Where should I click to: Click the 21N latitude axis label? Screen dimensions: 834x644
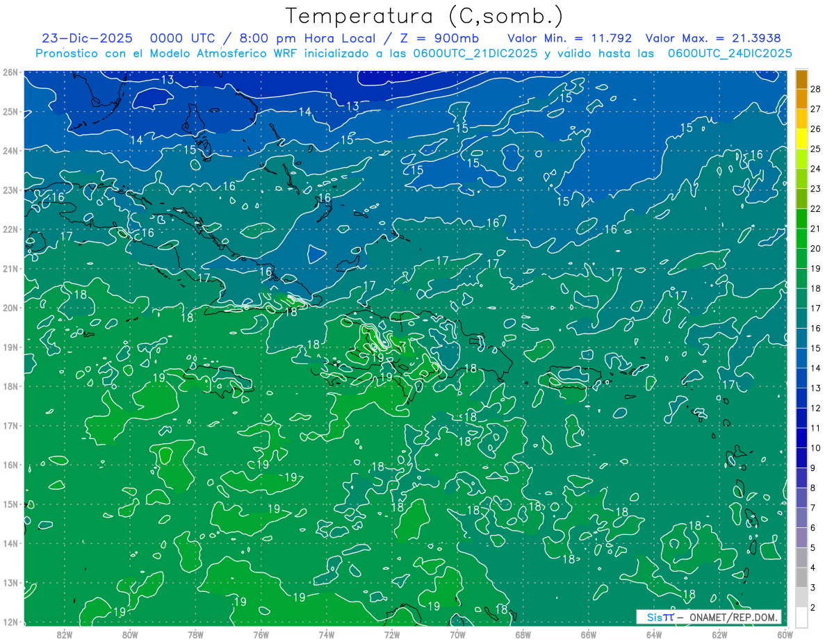coord(10,268)
